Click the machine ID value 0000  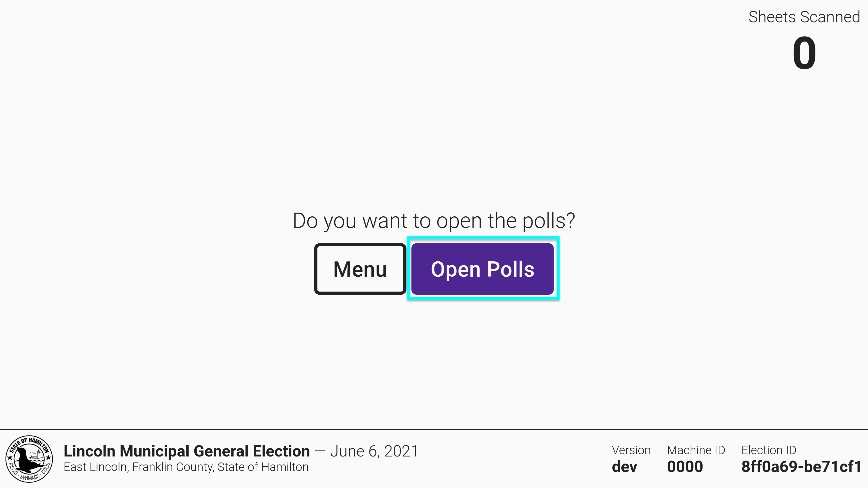click(x=685, y=467)
